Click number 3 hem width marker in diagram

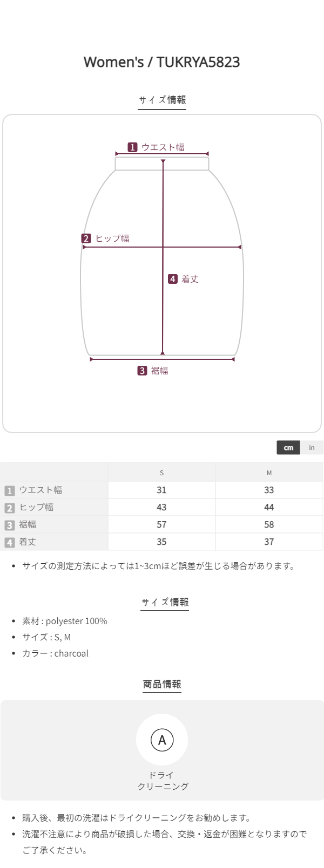[x=142, y=371]
